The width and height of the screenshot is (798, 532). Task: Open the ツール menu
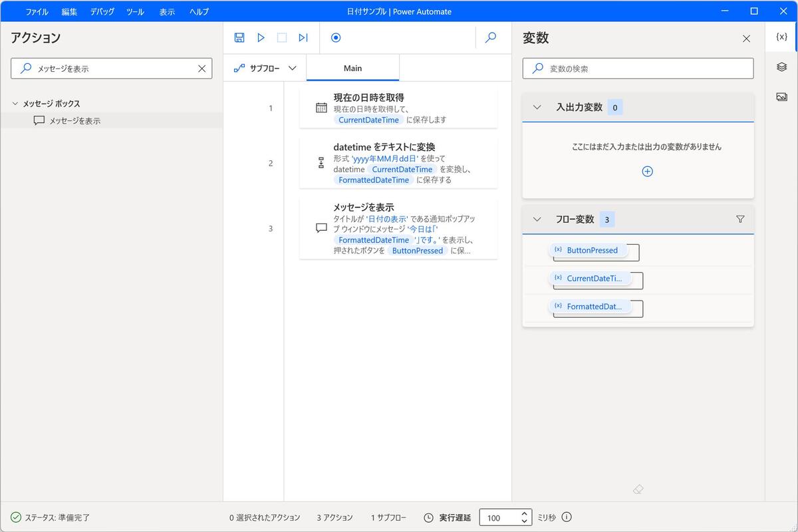point(135,11)
